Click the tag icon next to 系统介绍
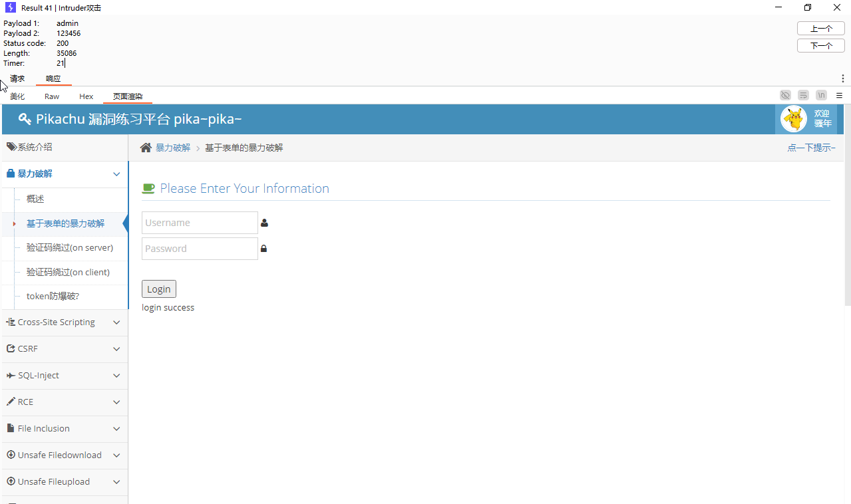851x504 pixels. (12, 147)
